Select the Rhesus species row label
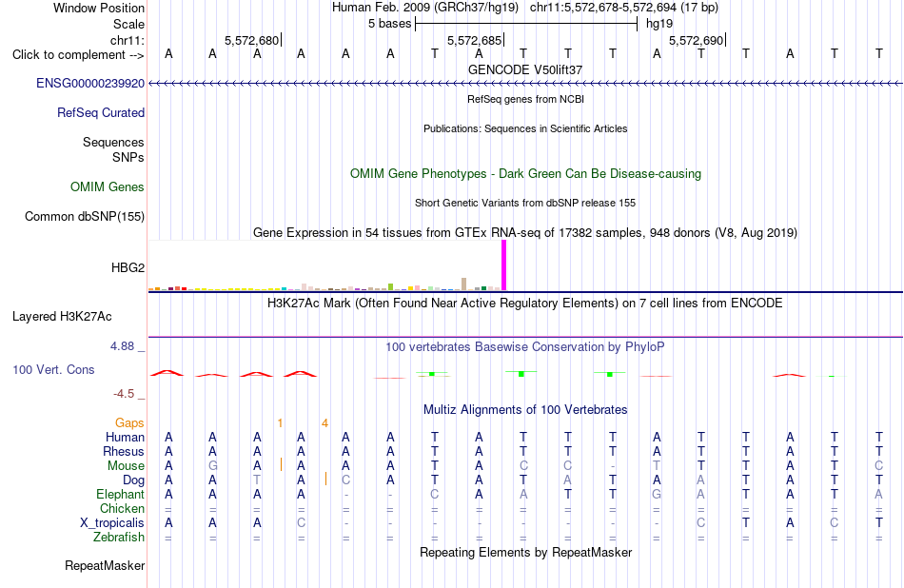Viewport: 904px width, 588px height. tap(124, 451)
